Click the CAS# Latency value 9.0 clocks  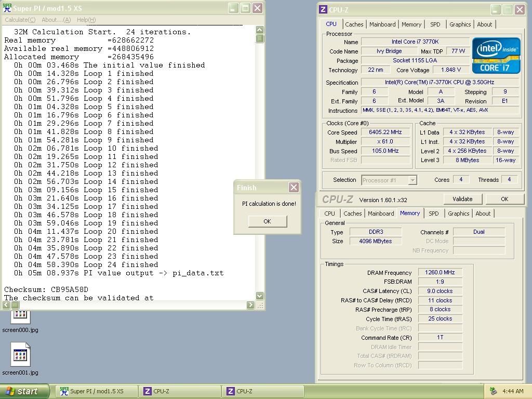pos(440,291)
